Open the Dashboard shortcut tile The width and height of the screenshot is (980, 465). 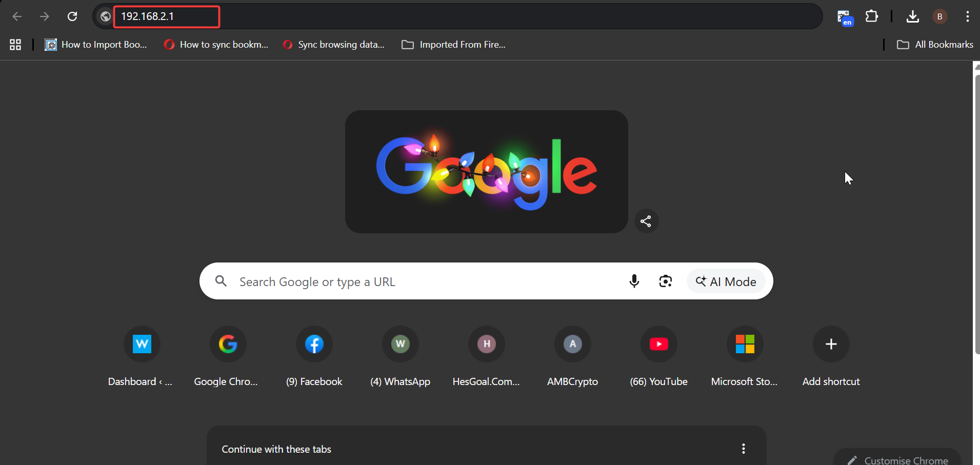(x=142, y=356)
